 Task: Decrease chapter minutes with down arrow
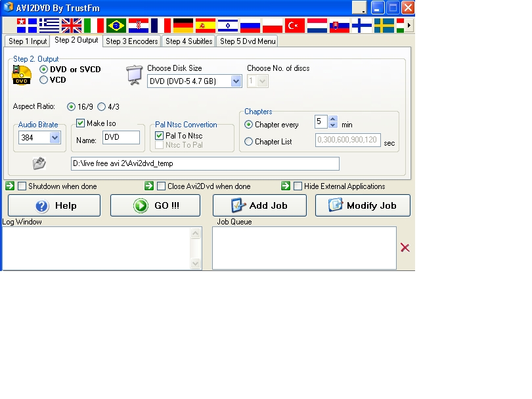pyautogui.click(x=333, y=125)
